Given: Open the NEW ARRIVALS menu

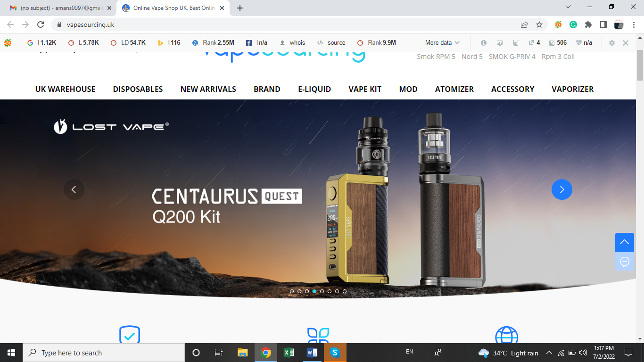Looking at the screenshot, I should coord(208,89).
